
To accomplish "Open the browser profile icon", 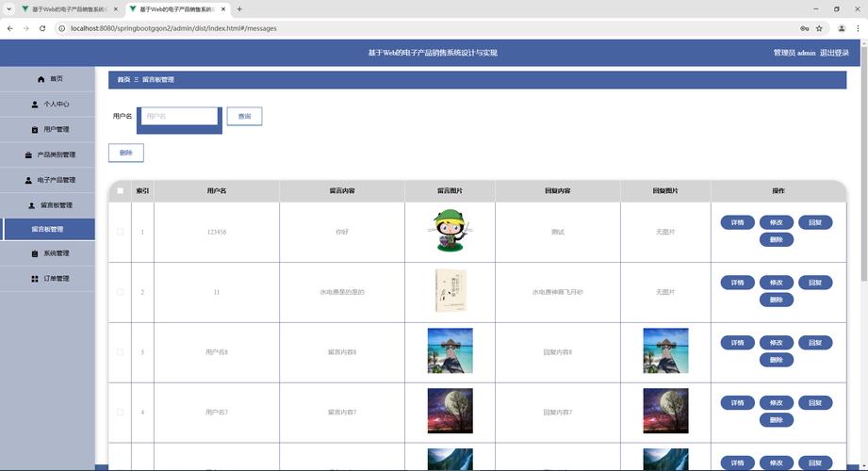I will point(842,28).
